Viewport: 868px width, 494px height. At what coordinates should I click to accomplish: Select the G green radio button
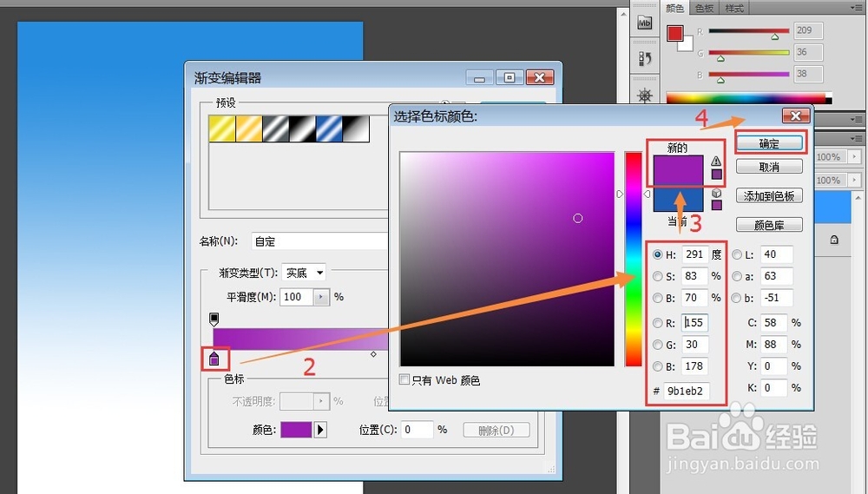(658, 345)
